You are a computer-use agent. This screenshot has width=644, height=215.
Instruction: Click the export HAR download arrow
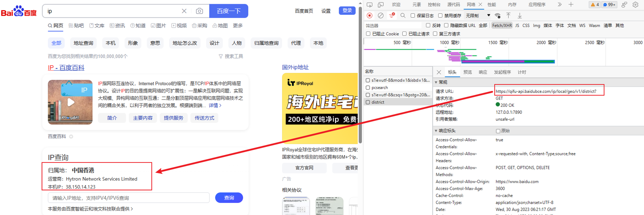pyautogui.click(x=520, y=15)
